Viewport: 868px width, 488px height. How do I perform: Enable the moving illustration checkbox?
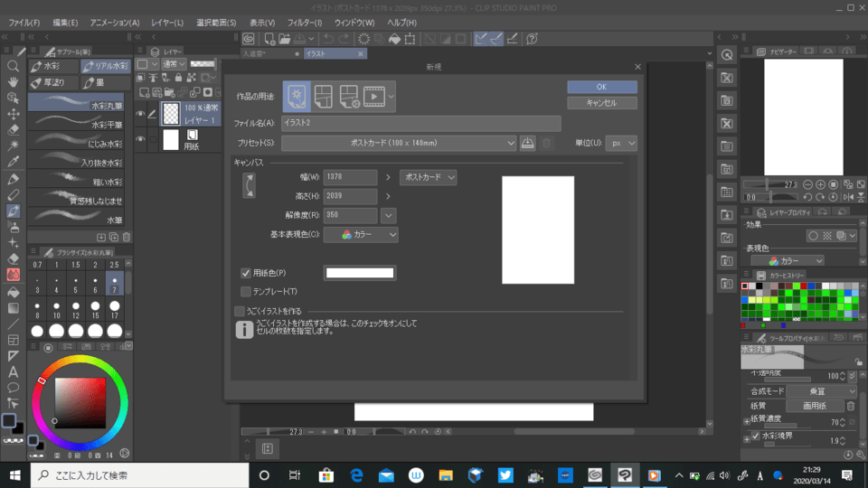(x=239, y=311)
